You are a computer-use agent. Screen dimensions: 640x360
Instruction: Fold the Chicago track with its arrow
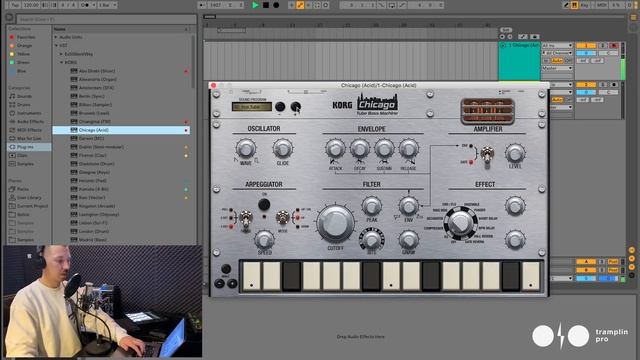[503, 45]
